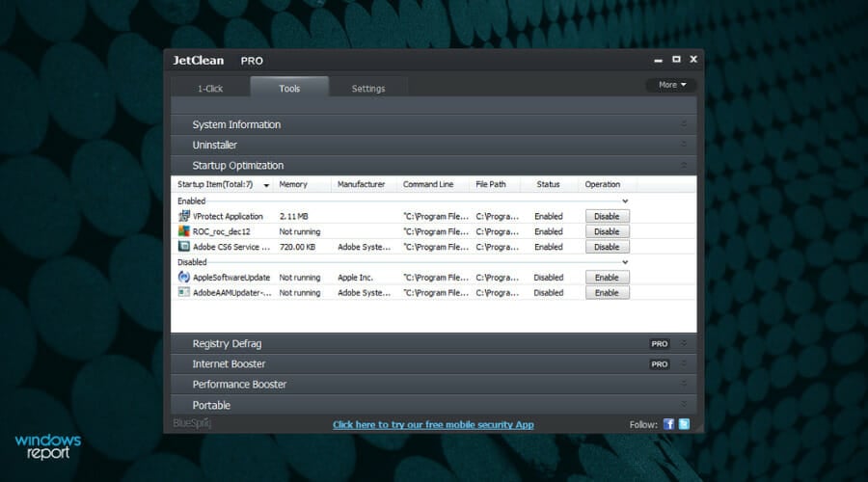This screenshot has height=482, width=868.
Task: Open the Startup Item column dropdown arrow
Action: click(x=266, y=185)
